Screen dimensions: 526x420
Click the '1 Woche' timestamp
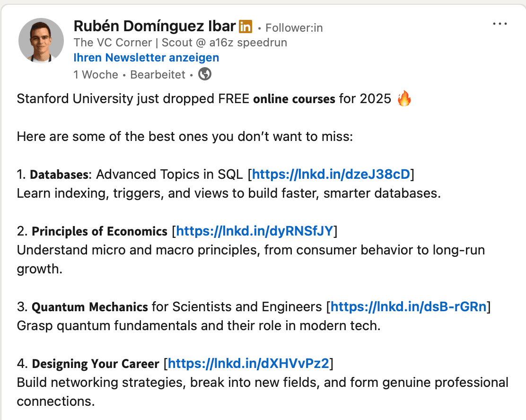click(x=96, y=74)
